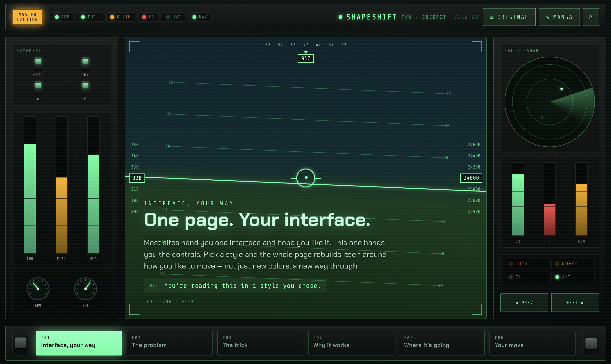611x364 pixels.
Task: Click the amber FUEL bar gauge
Action: click(x=61, y=185)
